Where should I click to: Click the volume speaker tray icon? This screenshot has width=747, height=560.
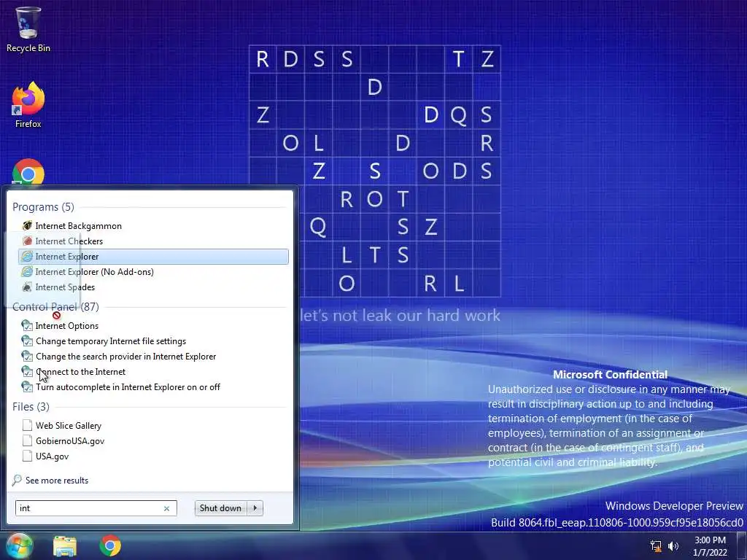tap(673, 546)
